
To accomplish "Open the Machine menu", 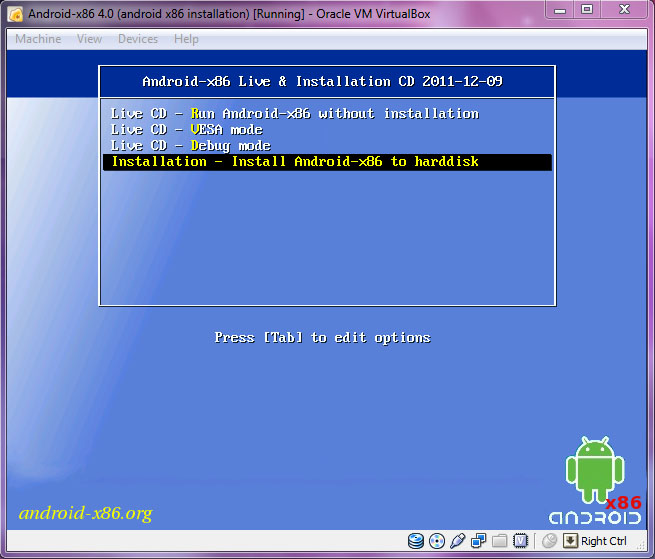I will (38, 39).
